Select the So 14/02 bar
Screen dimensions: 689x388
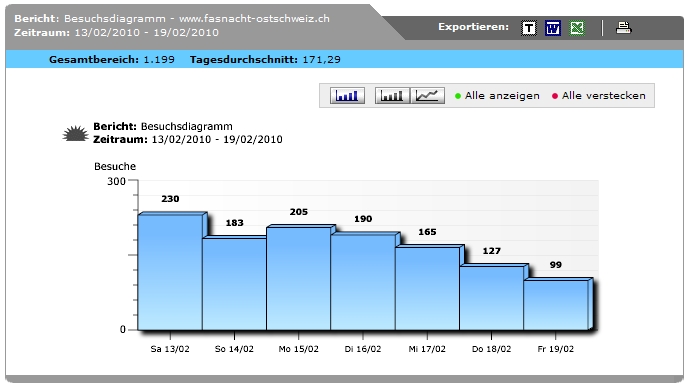point(234,284)
